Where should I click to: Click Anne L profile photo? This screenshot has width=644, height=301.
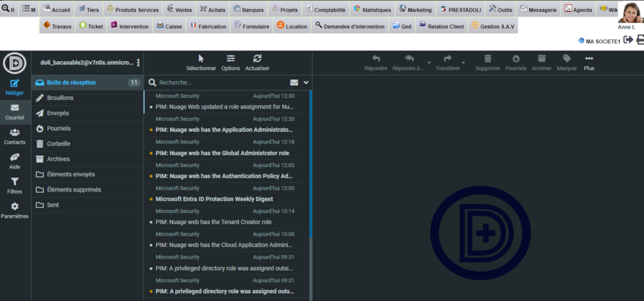(629, 12)
